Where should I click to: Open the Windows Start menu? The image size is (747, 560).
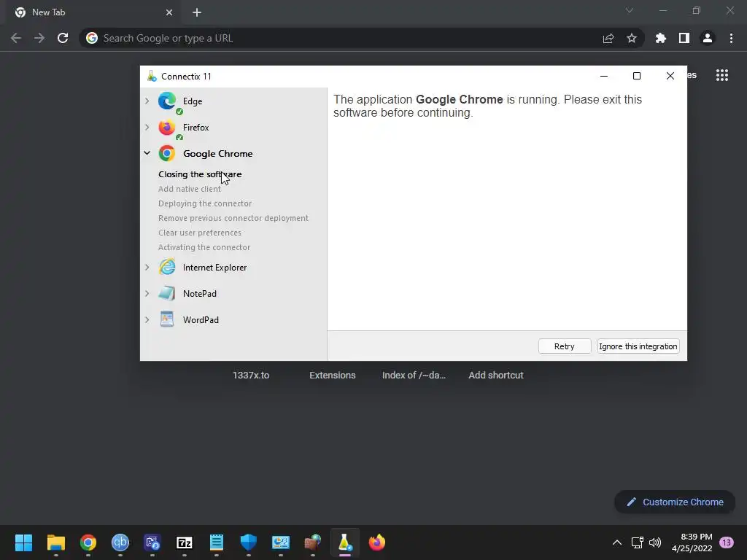pos(24,542)
